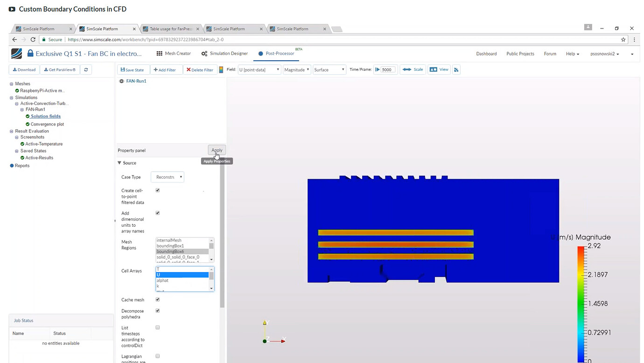Screen dimensions: 644x363
Task: Enable Cache mesh option
Action: (157, 300)
